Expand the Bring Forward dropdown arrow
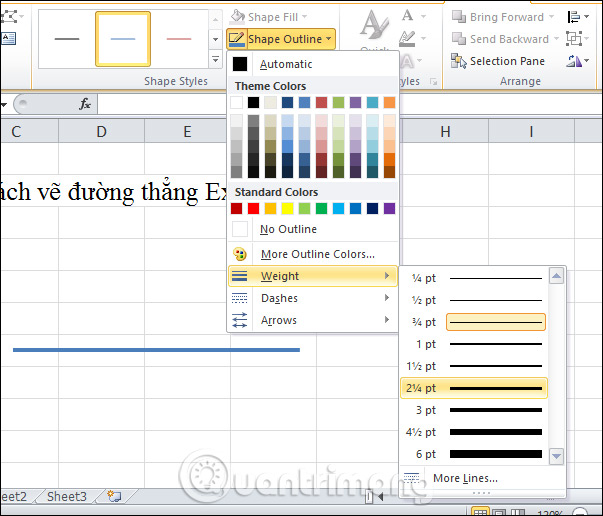The height and width of the screenshot is (516, 603). [x=551, y=17]
